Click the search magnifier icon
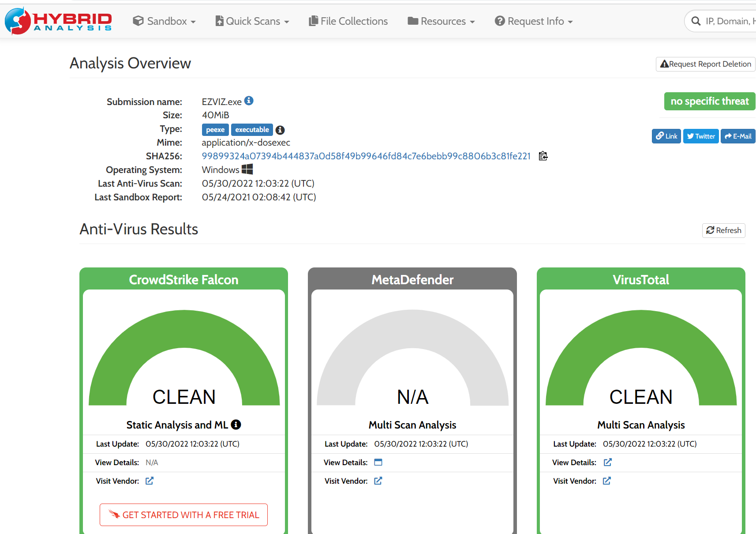756x534 pixels. pyautogui.click(x=696, y=21)
